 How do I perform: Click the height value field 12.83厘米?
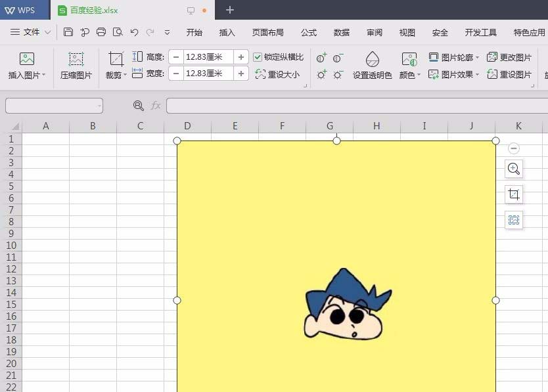tap(208, 57)
